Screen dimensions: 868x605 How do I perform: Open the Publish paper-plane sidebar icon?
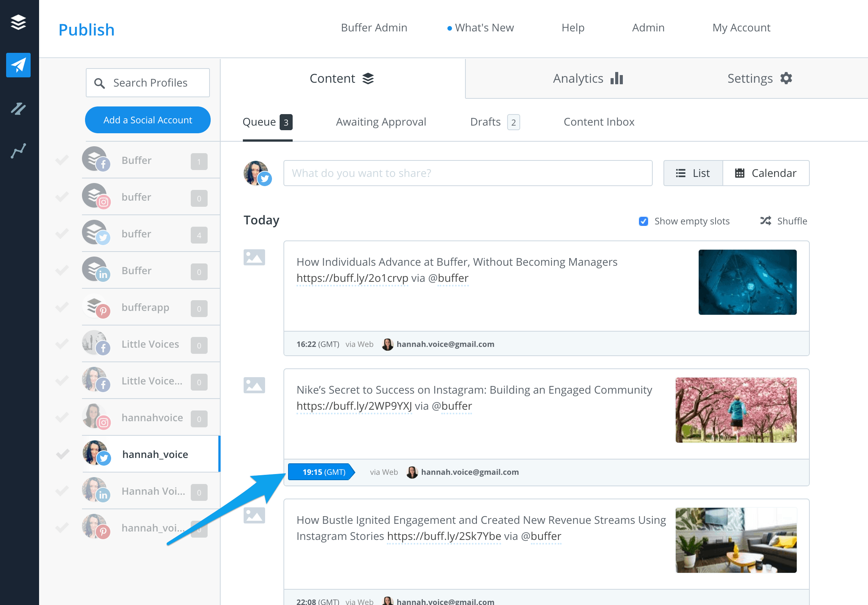pos(18,65)
